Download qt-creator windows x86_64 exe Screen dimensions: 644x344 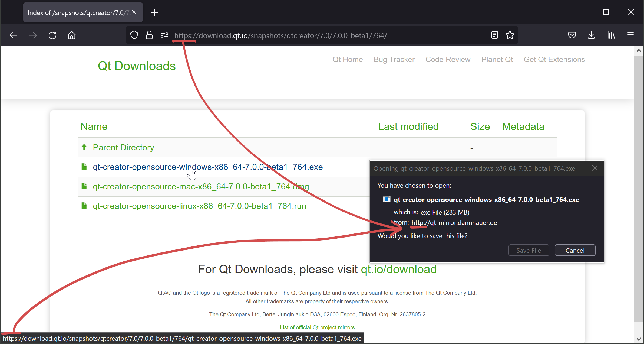(x=208, y=167)
